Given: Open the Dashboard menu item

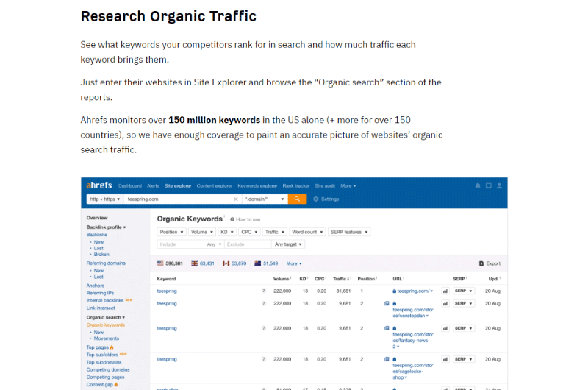Looking at the screenshot, I should coord(130,186).
